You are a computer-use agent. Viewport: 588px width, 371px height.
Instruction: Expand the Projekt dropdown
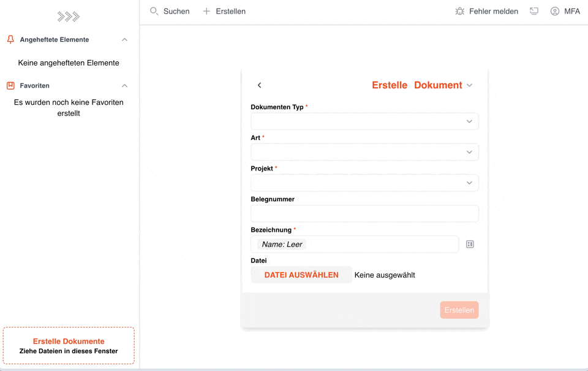coord(364,183)
